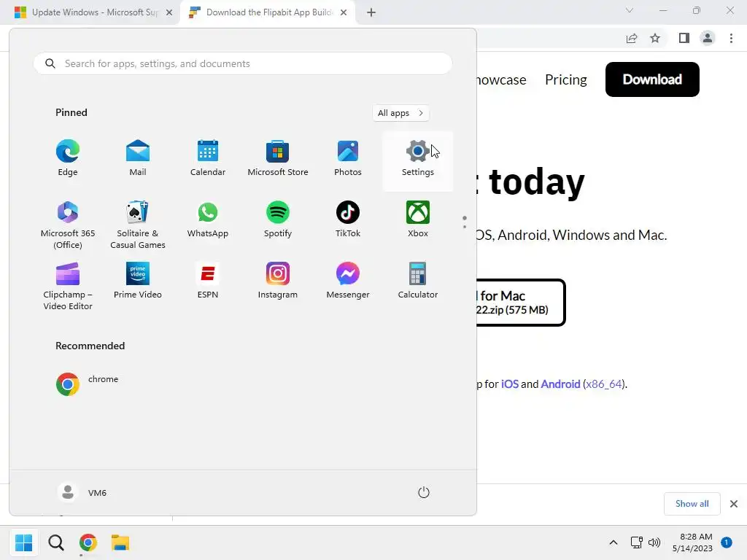
Task: Open the Photos app
Action: [x=348, y=159]
